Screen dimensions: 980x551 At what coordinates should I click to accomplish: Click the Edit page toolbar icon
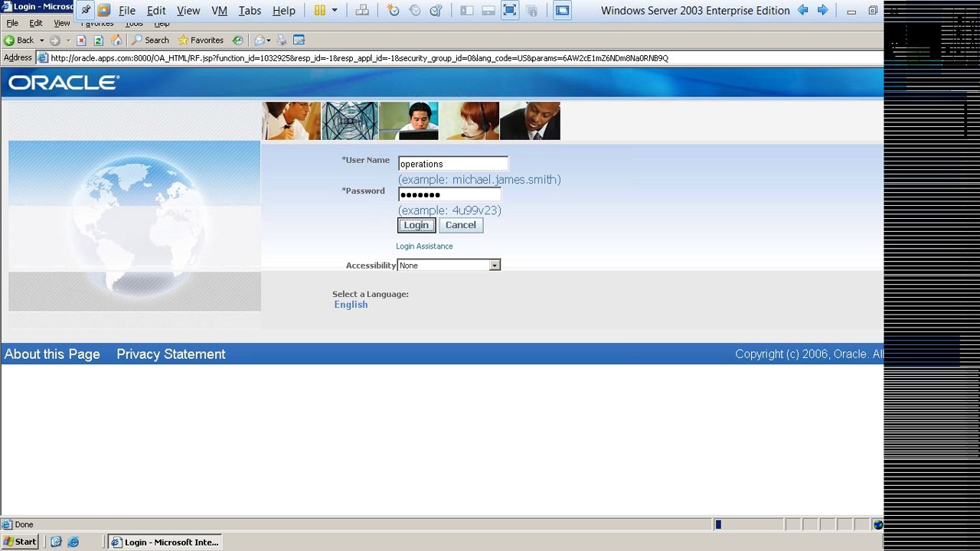[x=299, y=41]
